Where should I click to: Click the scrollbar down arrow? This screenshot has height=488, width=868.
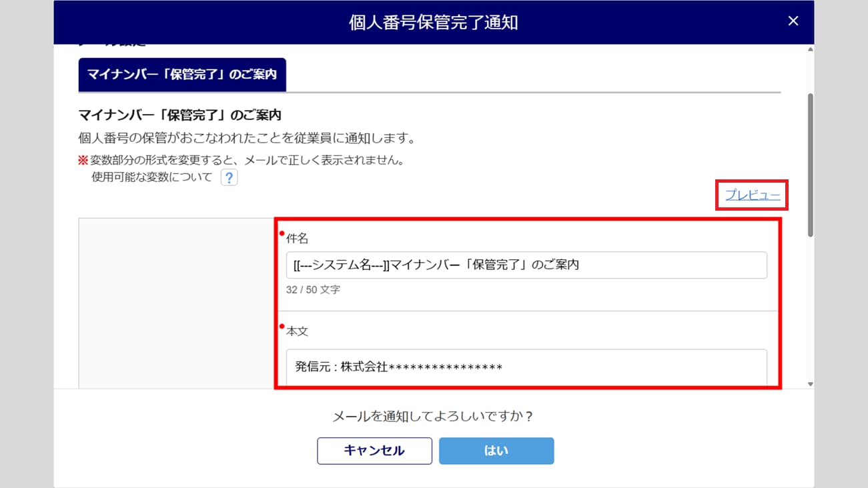(810, 384)
